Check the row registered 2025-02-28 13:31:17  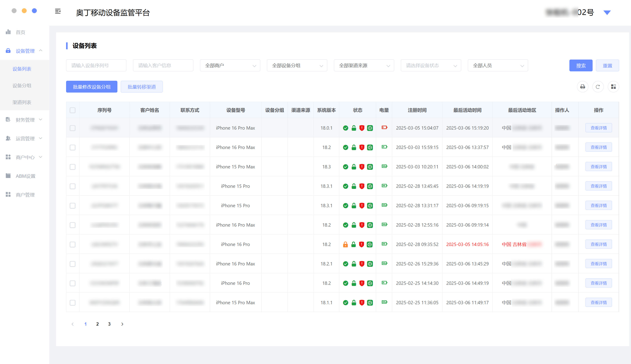[x=73, y=206]
